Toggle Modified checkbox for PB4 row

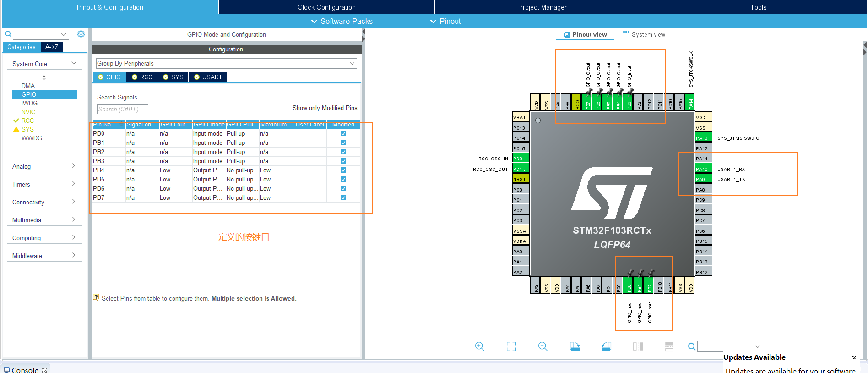click(343, 170)
